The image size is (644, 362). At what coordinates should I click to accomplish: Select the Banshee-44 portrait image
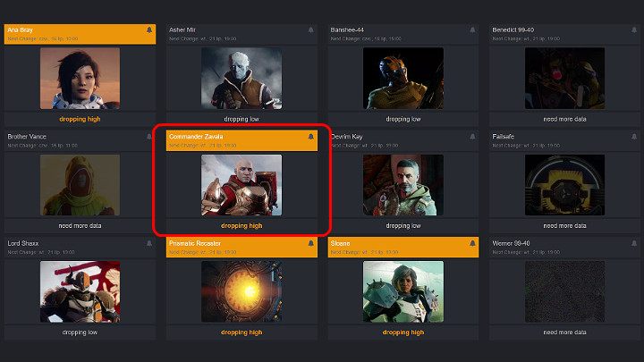403,79
